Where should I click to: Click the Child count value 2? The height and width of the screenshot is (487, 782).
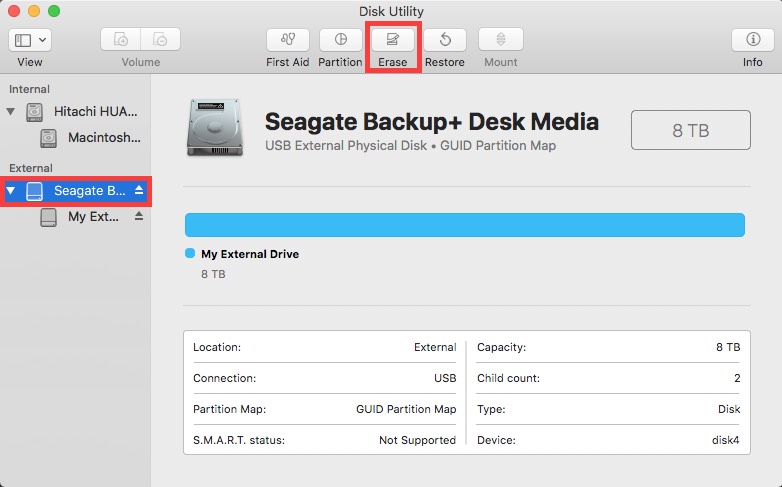[x=737, y=378]
